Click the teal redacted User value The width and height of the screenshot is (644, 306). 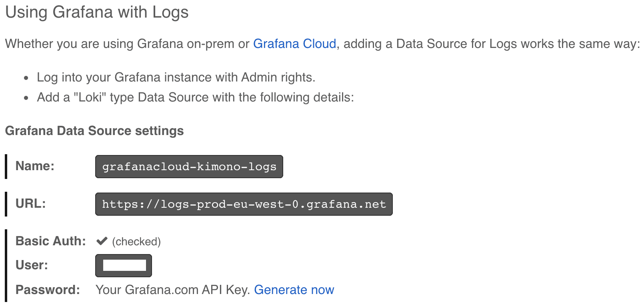(124, 265)
